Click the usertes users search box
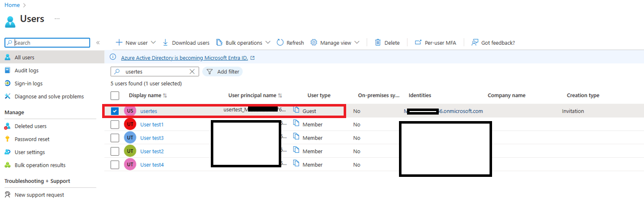Viewport: 644px width, 204px height. [154, 72]
